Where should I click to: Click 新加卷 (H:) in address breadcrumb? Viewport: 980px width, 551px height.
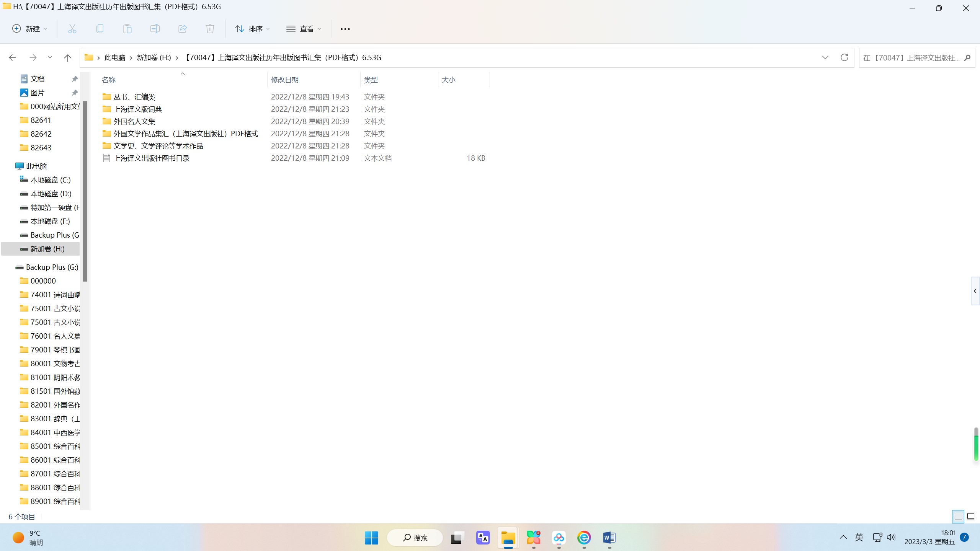154,58
